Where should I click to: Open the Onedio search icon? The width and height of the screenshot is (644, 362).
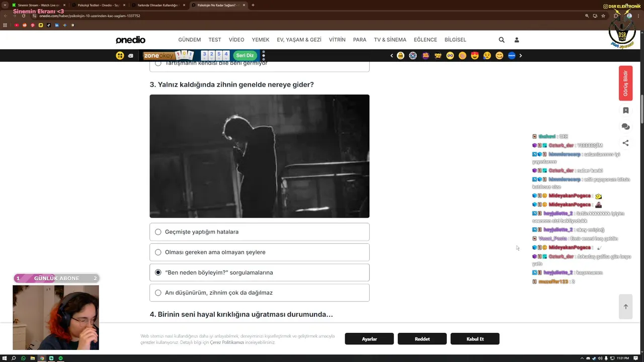click(502, 40)
